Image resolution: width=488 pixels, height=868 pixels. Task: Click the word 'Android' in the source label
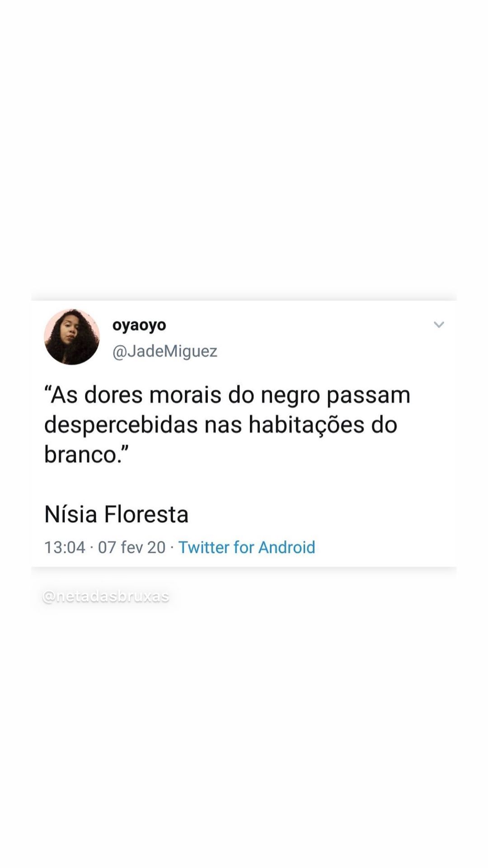[286, 547]
